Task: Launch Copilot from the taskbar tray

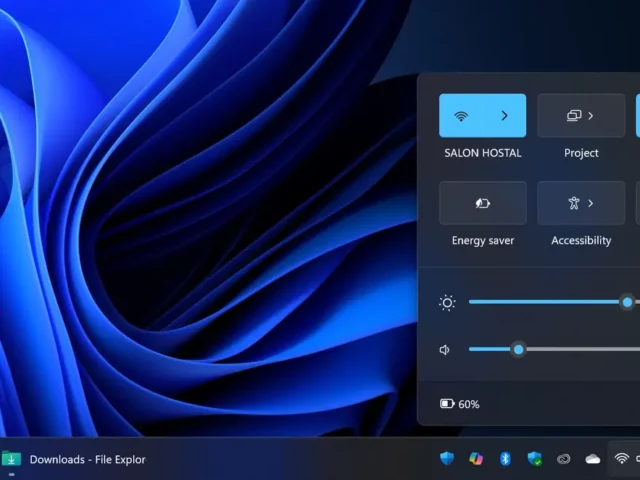Action: tap(476, 459)
